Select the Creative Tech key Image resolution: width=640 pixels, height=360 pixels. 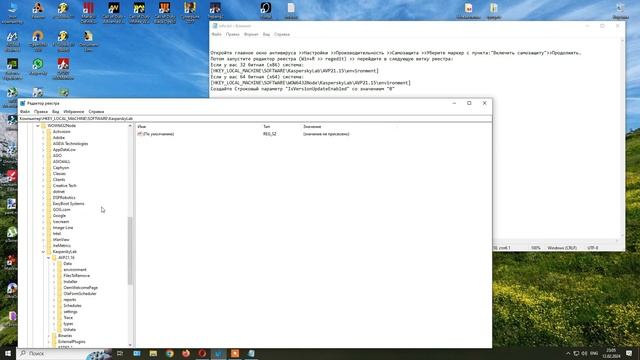pyautogui.click(x=64, y=186)
